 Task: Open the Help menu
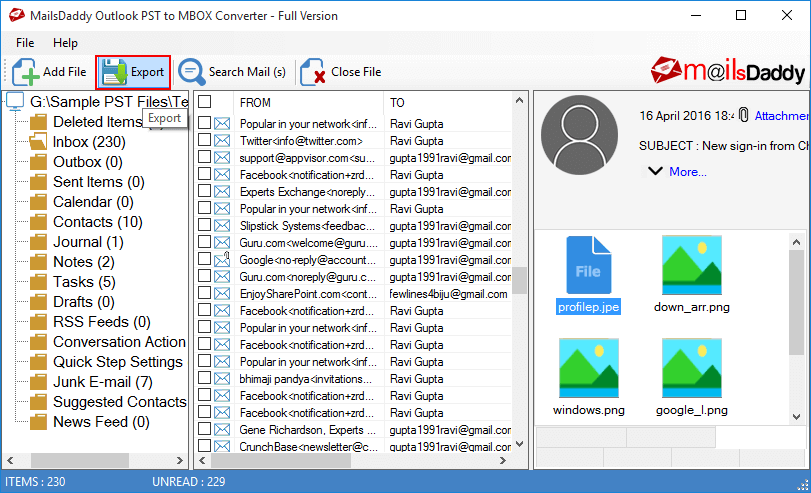pos(65,43)
